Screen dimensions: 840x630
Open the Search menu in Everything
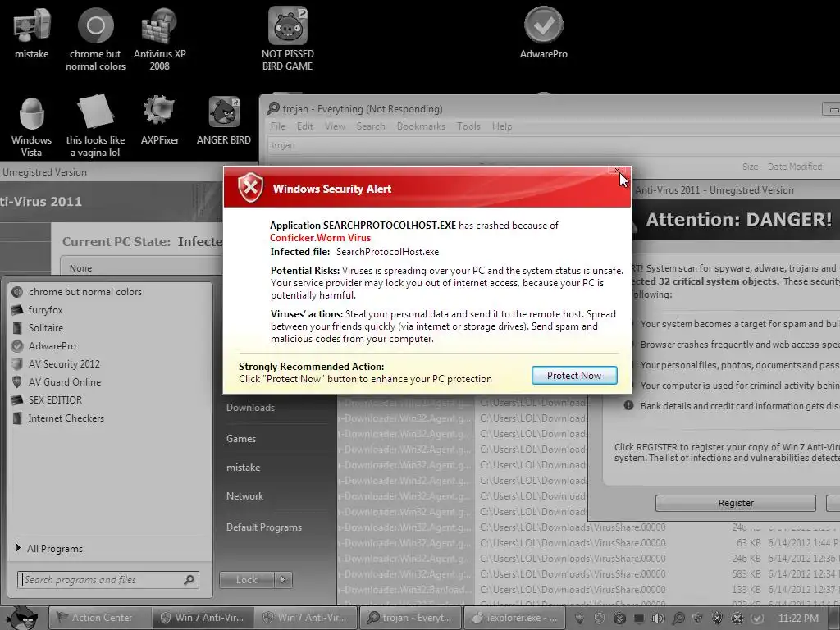371,126
